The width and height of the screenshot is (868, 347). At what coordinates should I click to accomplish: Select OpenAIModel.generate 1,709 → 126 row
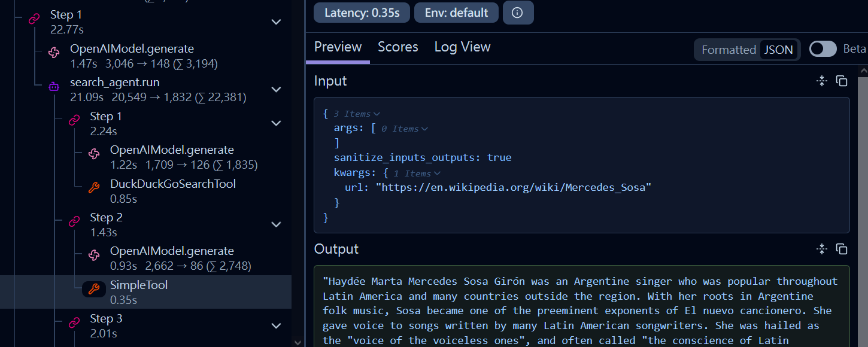[x=145, y=157]
